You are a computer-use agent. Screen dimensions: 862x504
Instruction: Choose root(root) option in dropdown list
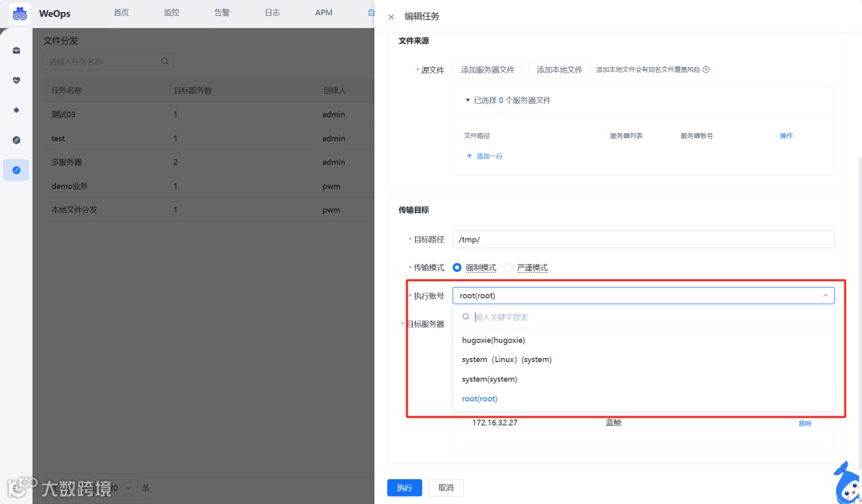coord(643,399)
